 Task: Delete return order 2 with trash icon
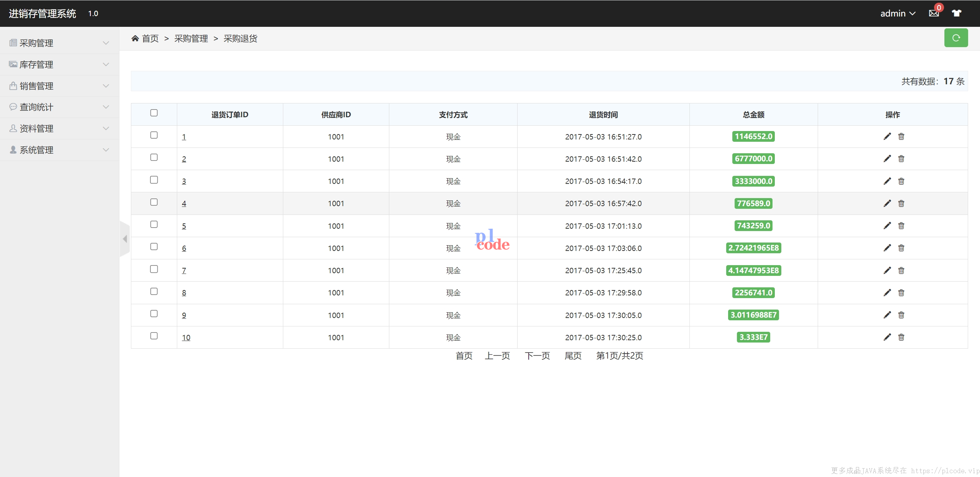tap(901, 159)
